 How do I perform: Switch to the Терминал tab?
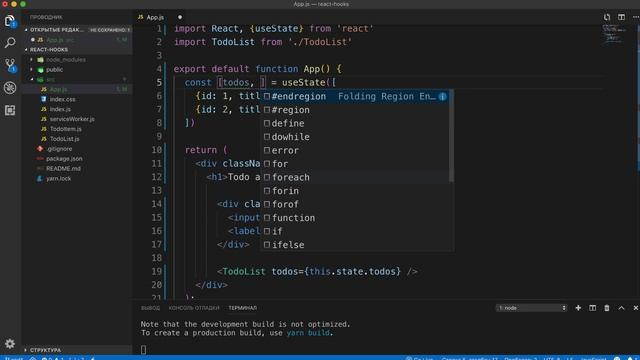242,308
